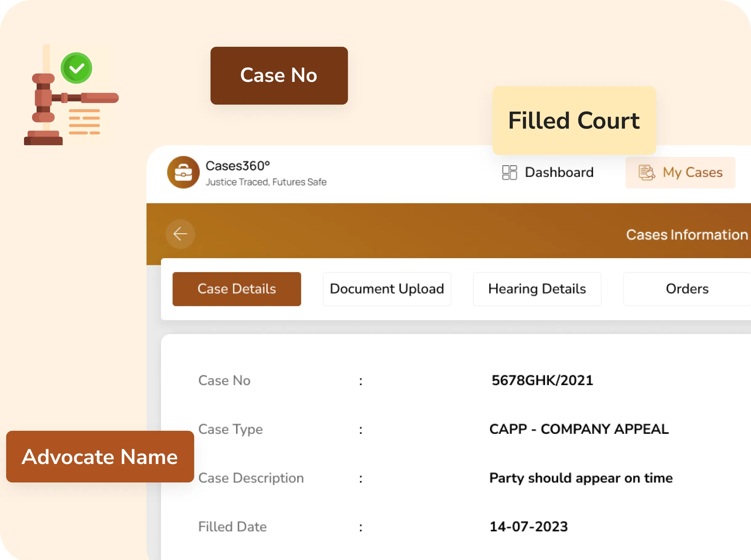Viewport: 751px width, 560px height.
Task: Open the Hearing Details tab
Action: tap(537, 289)
